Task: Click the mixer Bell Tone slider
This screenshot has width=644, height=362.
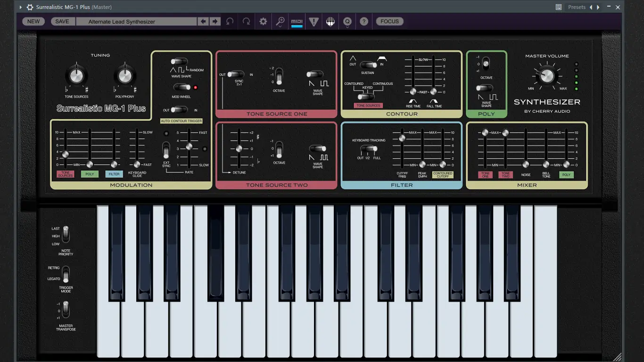Action: point(546,165)
